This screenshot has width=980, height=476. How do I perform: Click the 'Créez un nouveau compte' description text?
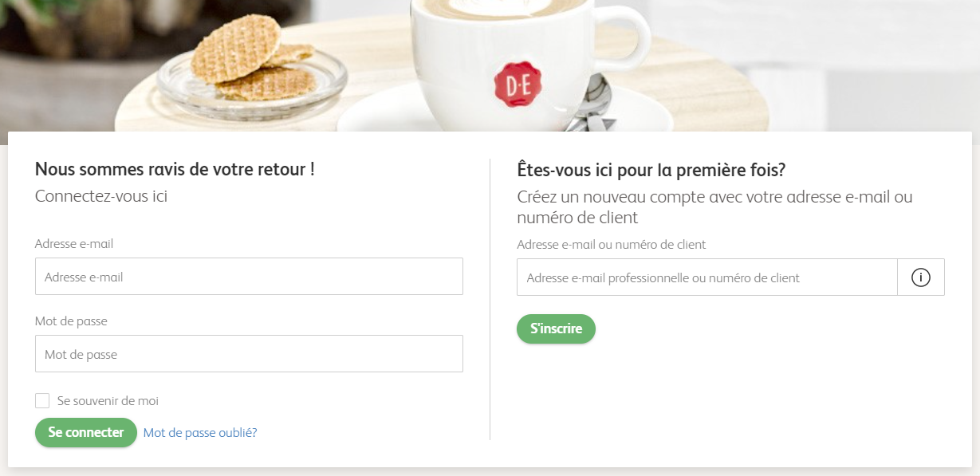coord(714,207)
